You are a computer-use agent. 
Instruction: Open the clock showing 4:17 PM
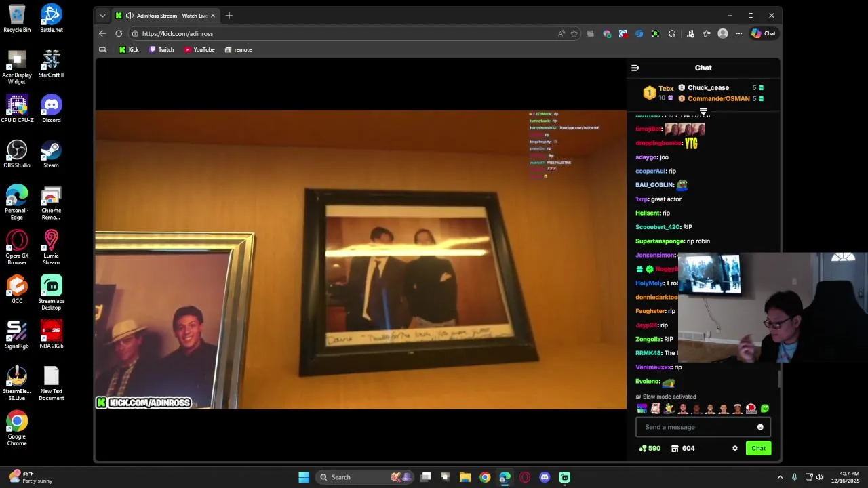(x=849, y=477)
